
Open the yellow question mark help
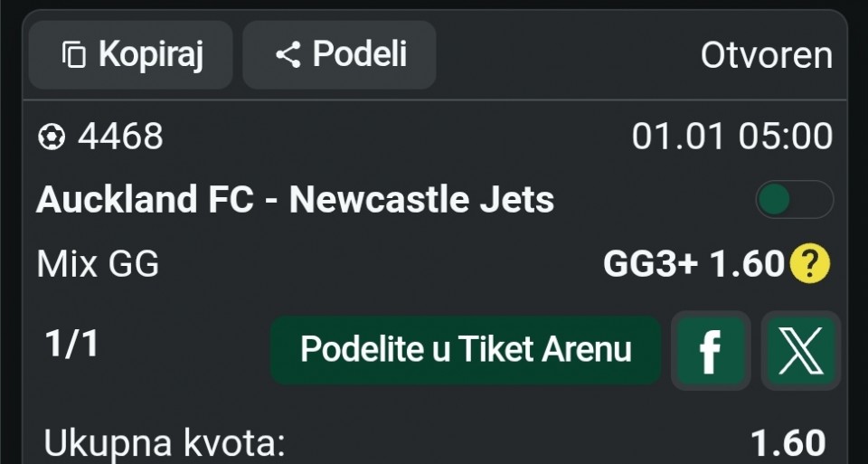(x=809, y=264)
